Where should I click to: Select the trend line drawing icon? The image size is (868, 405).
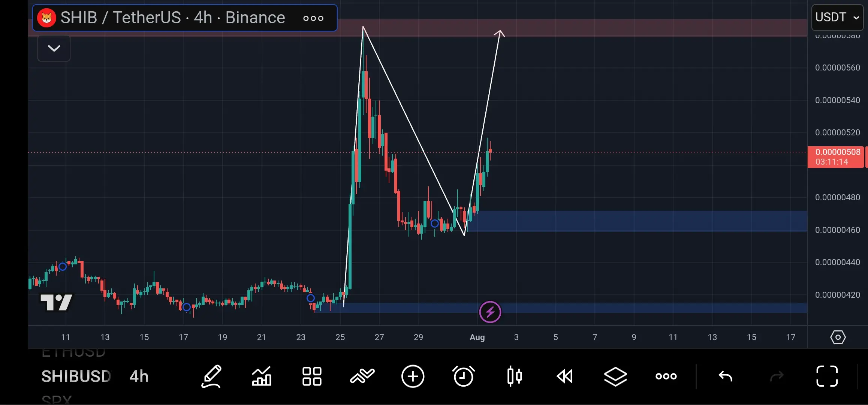coord(362,376)
